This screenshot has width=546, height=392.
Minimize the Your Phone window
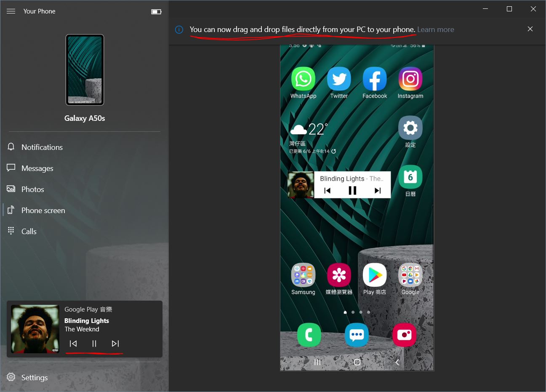[485, 9]
